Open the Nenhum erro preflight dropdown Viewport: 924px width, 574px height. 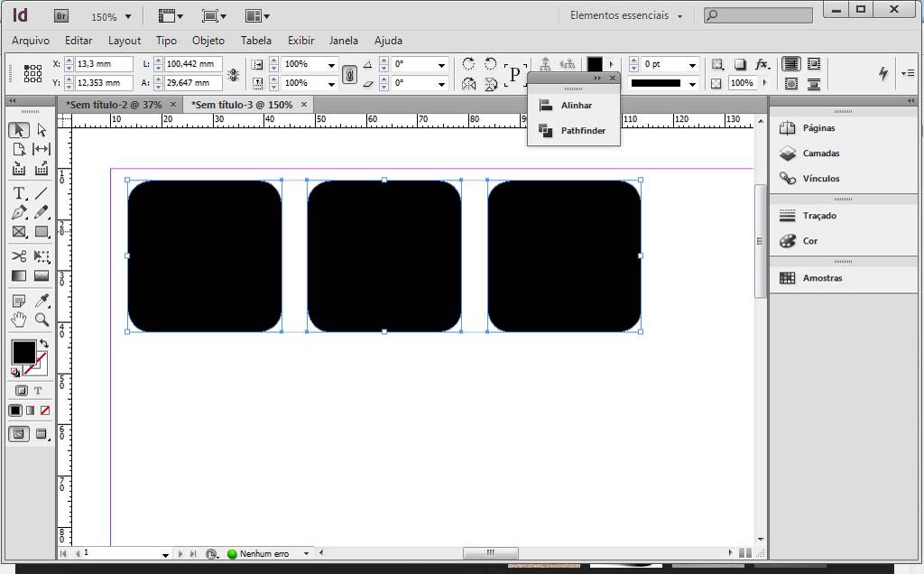306,553
